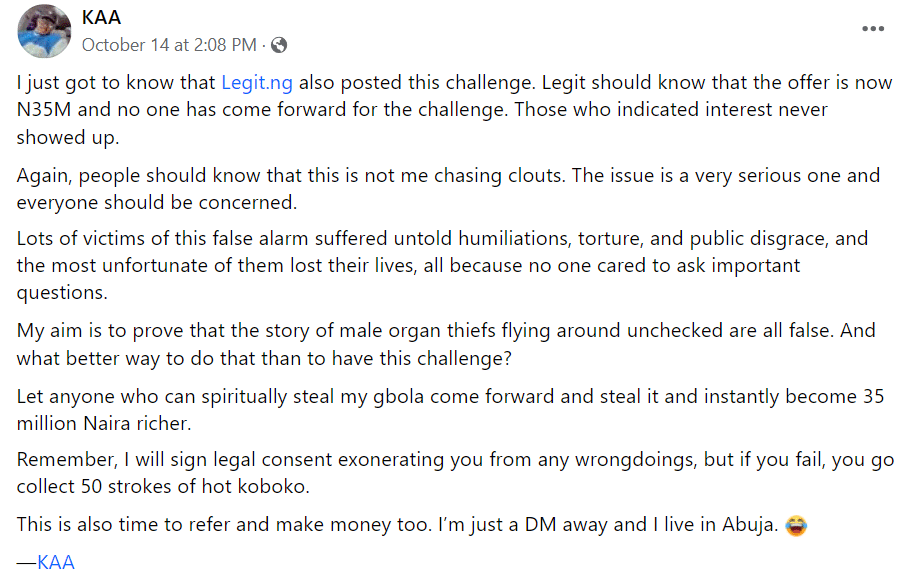The image size is (903, 583).
Task: Click the paragraph starting "I just got to know"
Action: click(x=450, y=108)
